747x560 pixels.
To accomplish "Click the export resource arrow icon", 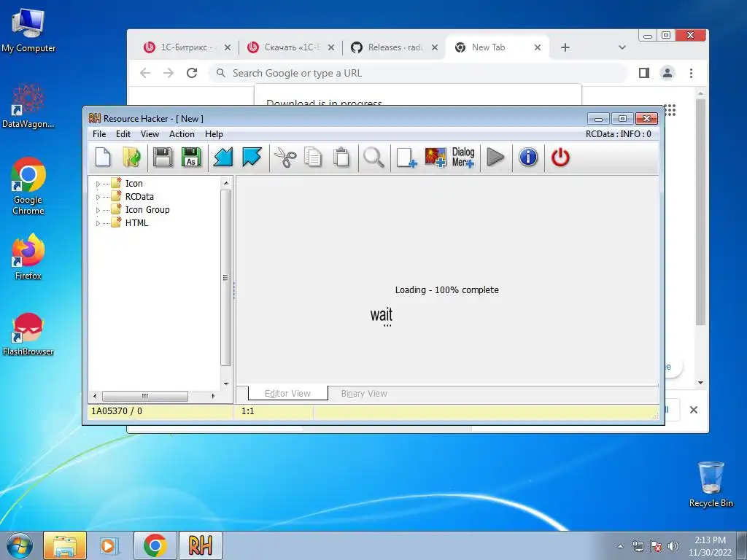I will coord(252,157).
